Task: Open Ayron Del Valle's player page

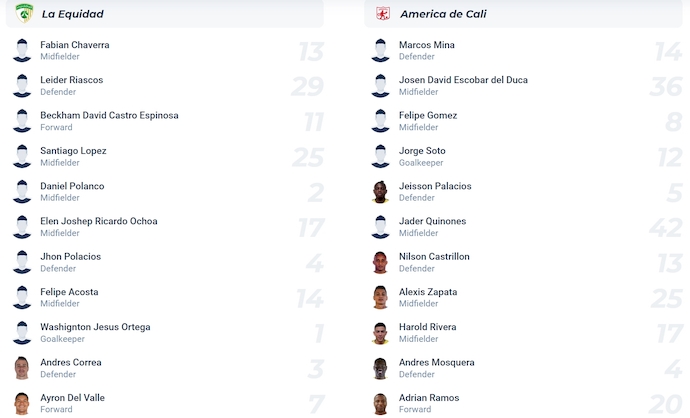Action: (72, 398)
